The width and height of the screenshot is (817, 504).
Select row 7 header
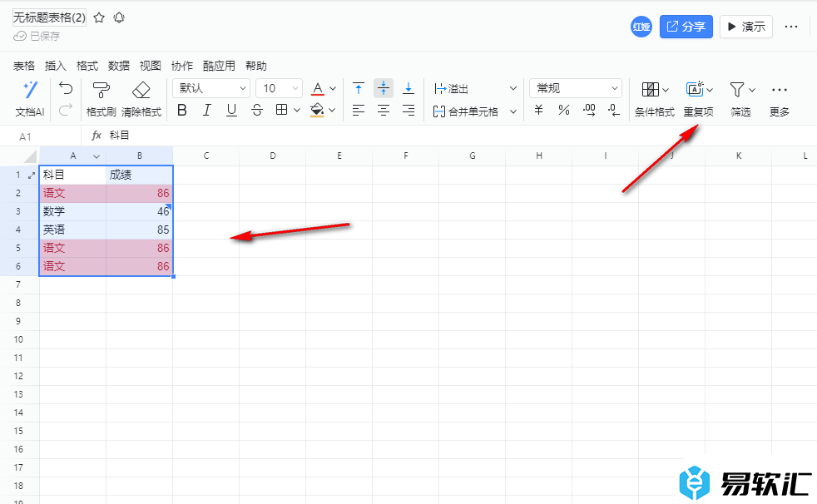click(x=19, y=284)
